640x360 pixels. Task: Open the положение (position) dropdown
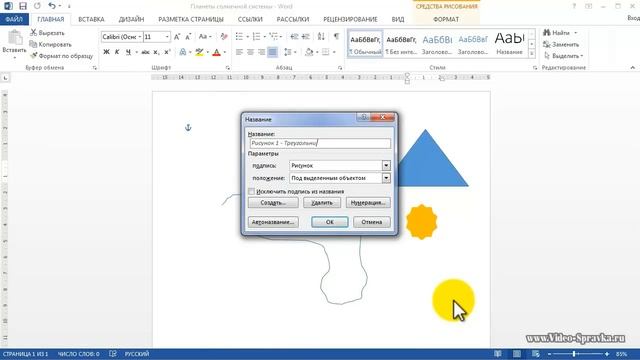[386, 178]
